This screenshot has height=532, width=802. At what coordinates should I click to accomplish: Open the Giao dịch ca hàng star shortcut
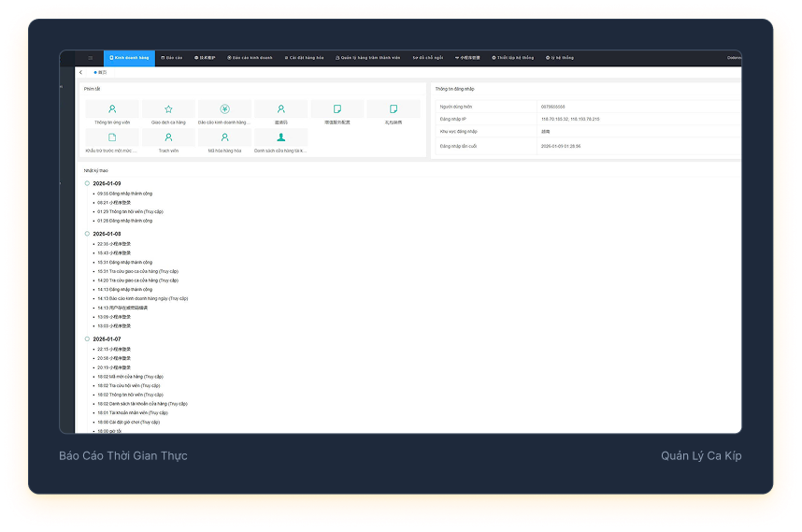click(x=168, y=110)
